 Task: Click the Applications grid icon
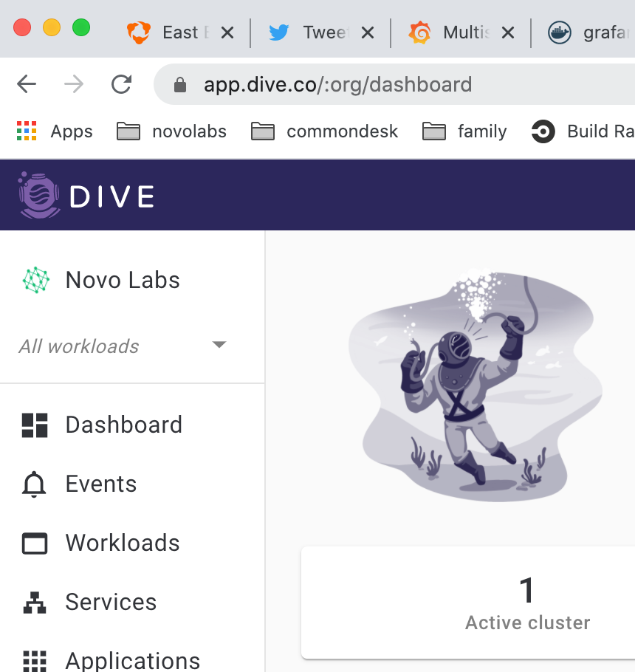34,661
